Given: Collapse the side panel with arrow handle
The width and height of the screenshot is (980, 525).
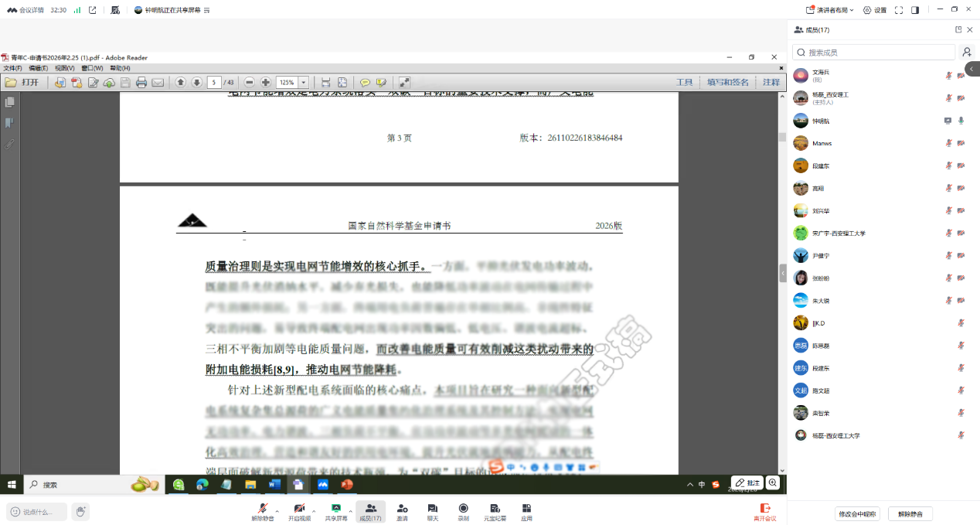Looking at the screenshot, I should [x=972, y=69].
